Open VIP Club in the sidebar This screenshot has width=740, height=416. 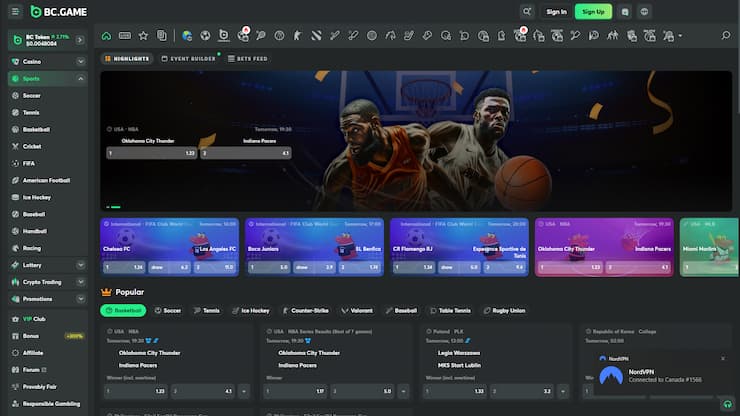(x=47, y=319)
